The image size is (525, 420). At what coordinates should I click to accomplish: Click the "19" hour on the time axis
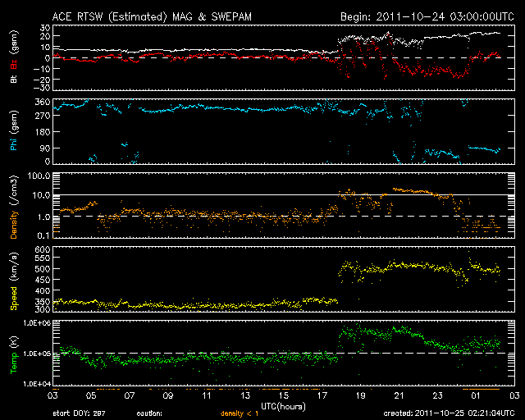(361, 396)
